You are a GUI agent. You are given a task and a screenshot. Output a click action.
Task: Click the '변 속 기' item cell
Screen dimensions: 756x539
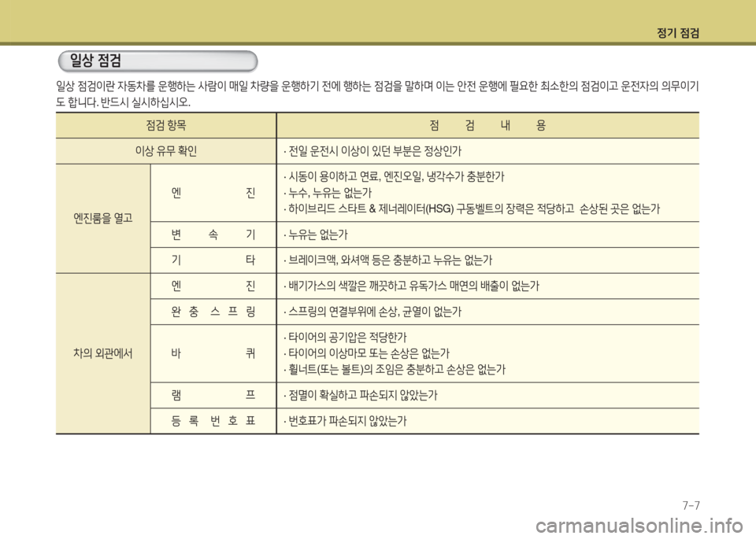pyautogui.click(x=213, y=234)
